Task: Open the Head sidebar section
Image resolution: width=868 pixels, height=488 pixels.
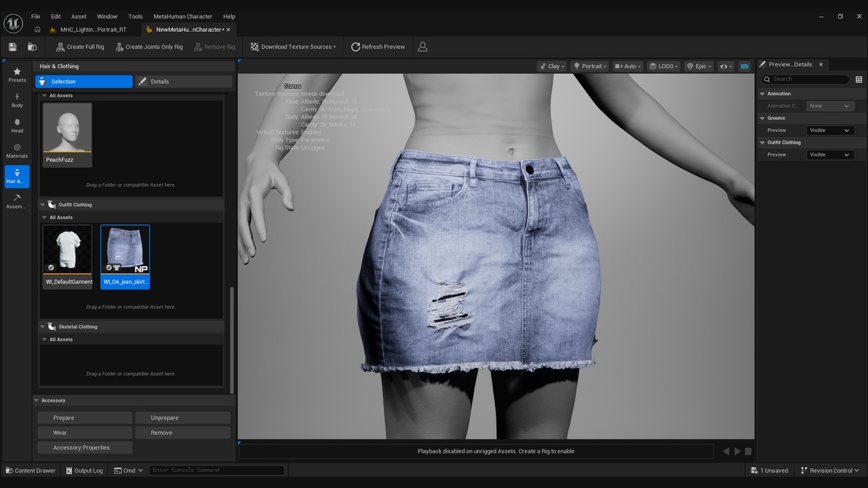Action: [17, 126]
